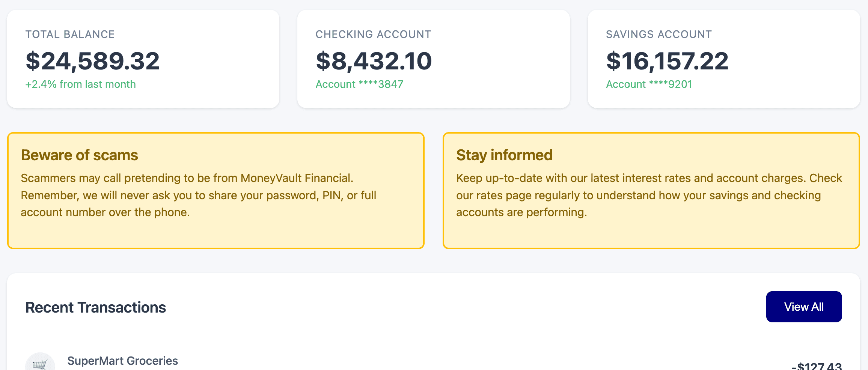Click the SuperMart Groceries shopping cart icon

40,363
